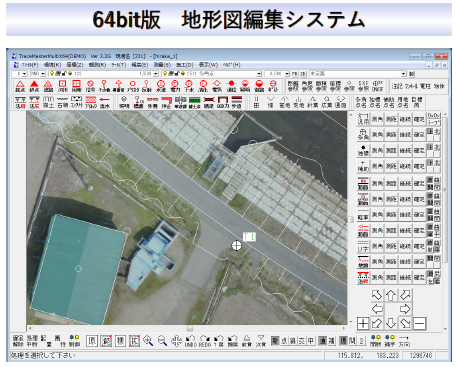The width and height of the screenshot is (456, 367).
Task: Undo the last edit with UNDO
Action: click(x=191, y=341)
